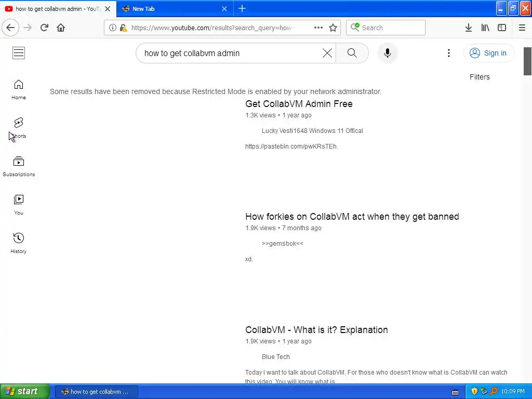Open the YouTube hamburger guide menu
The width and height of the screenshot is (532, 399).
19,53
